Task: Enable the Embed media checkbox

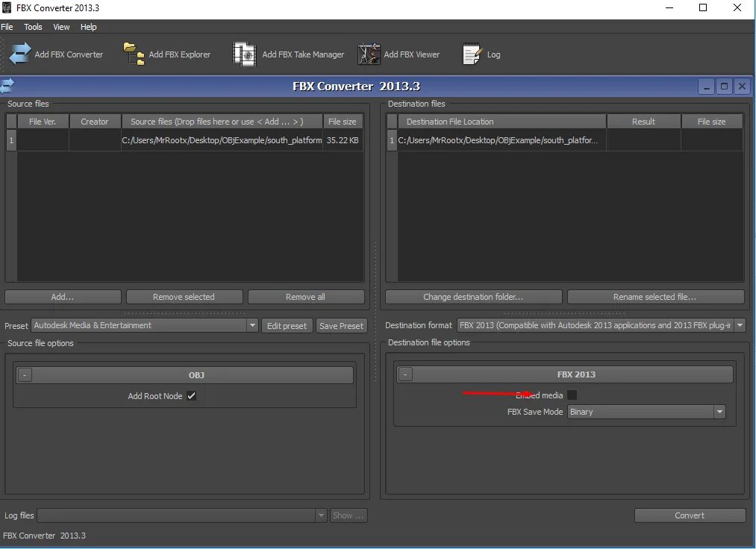Action: [572, 395]
